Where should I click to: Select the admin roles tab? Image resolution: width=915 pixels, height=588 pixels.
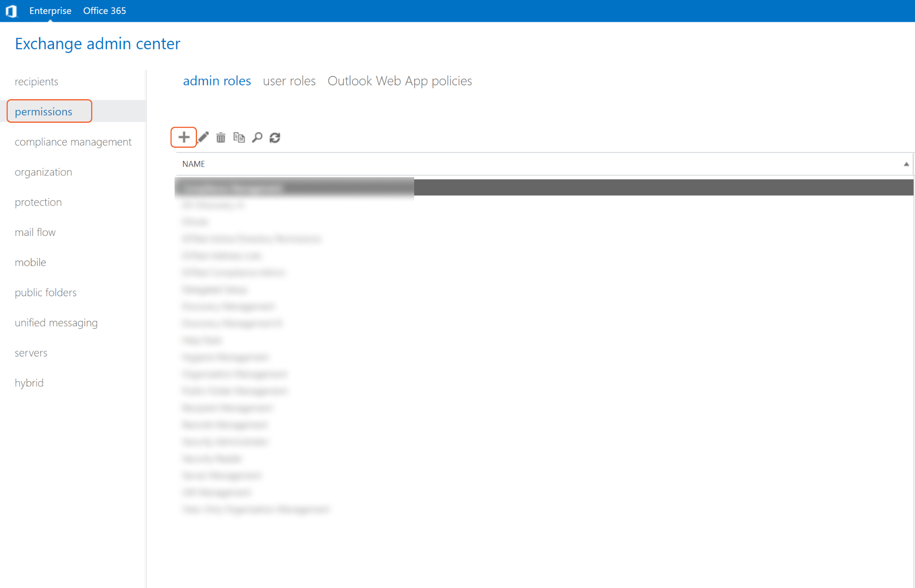(x=217, y=81)
